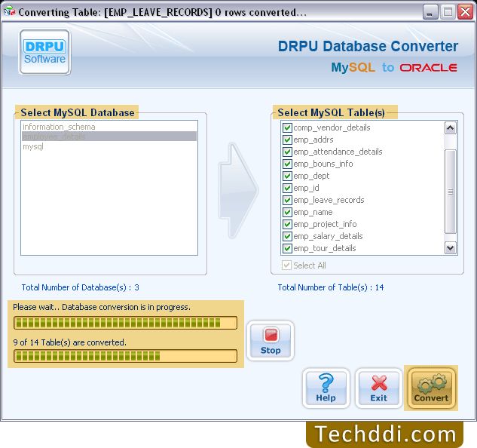Click the 9 of 14 Table(s) converted text
The width and height of the screenshot is (477, 448).
click(69, 342)
